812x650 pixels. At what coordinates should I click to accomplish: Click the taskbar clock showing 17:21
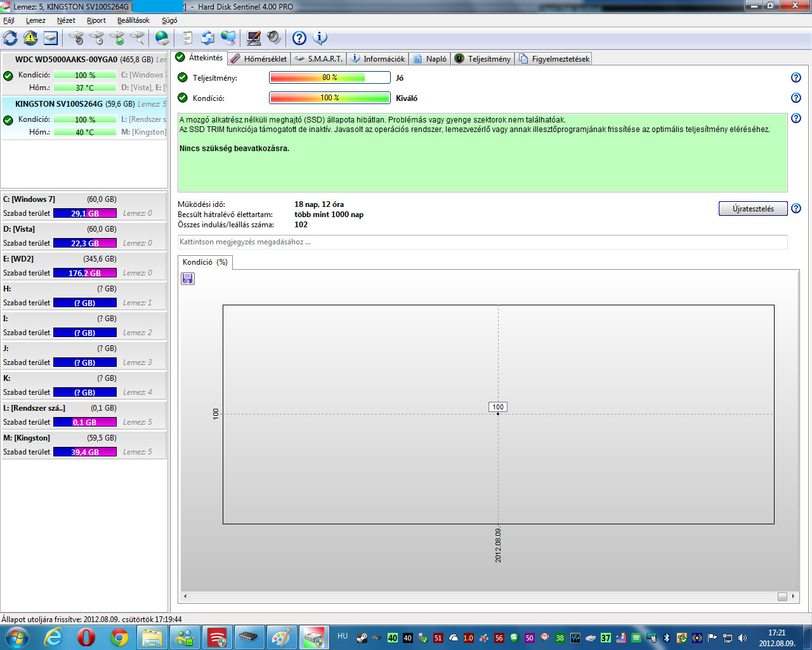pos(776,637)
